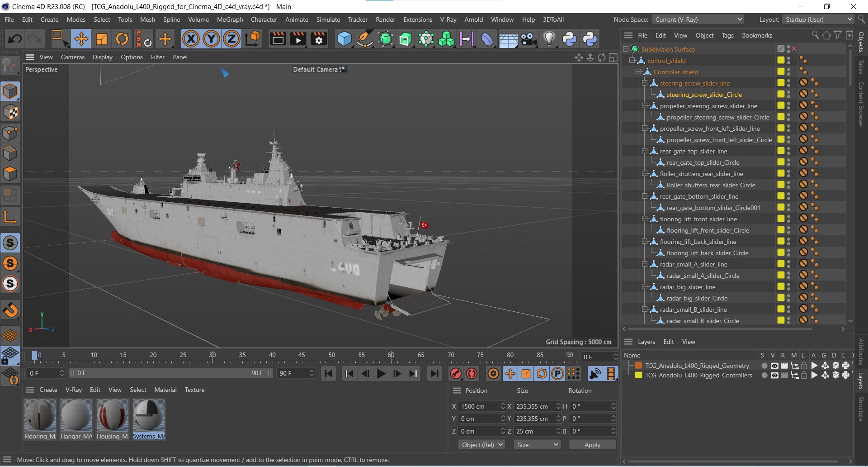Click the Locked Workplane icon

10,356
